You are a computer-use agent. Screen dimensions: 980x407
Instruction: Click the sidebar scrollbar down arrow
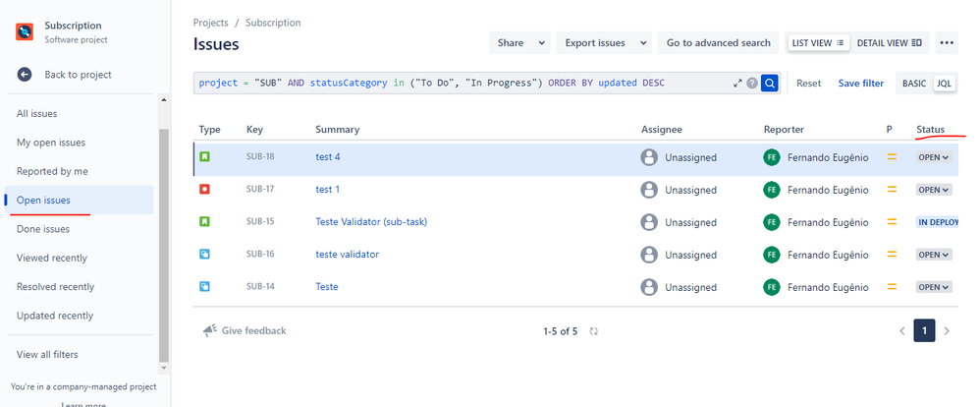[164, 369]
